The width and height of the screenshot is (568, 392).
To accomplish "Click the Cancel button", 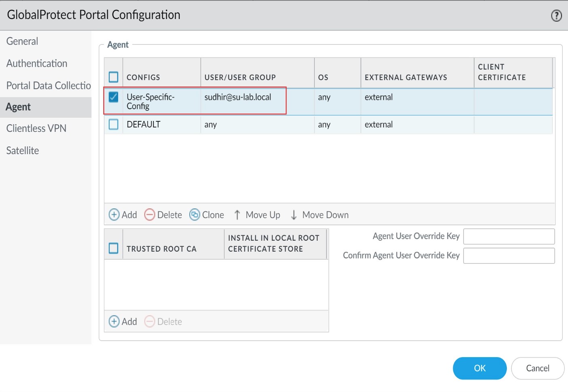I will click(537, 368).
